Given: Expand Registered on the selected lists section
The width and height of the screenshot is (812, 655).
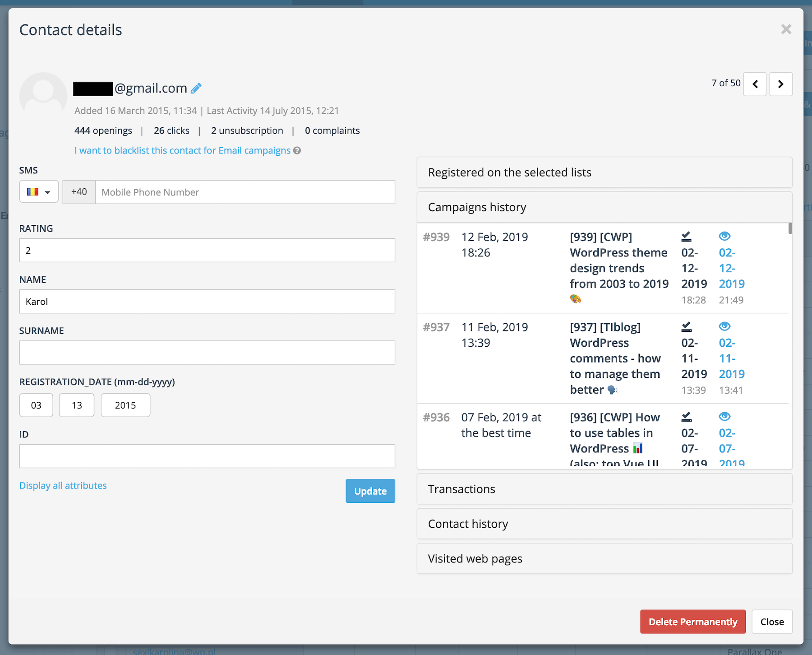Looking at the screenshot, I should (x=604, y=172).
